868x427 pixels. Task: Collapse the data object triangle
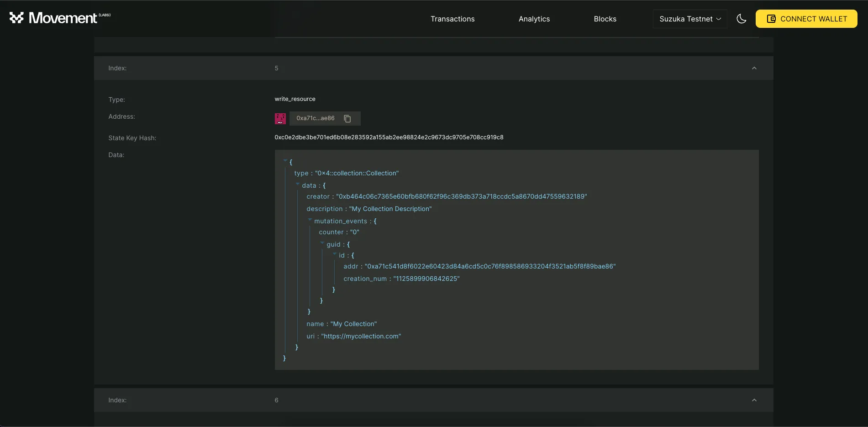point(297,184)
